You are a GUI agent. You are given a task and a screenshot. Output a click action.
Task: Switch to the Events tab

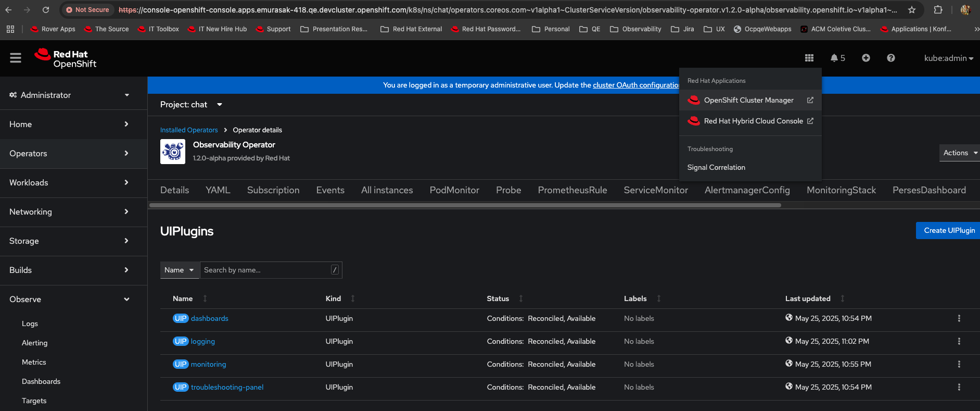(x=330, y=190)
